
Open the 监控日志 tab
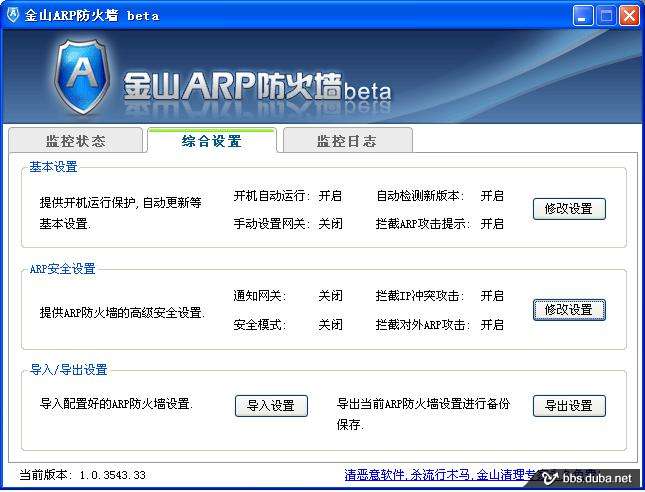click(x=347, y=141)
